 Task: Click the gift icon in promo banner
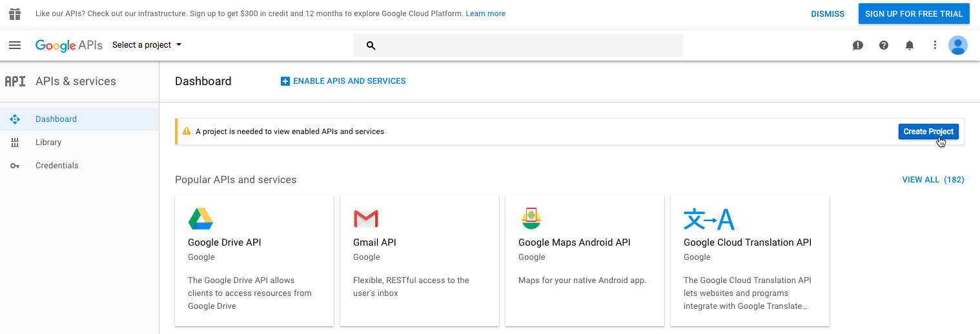click(15, 14)
